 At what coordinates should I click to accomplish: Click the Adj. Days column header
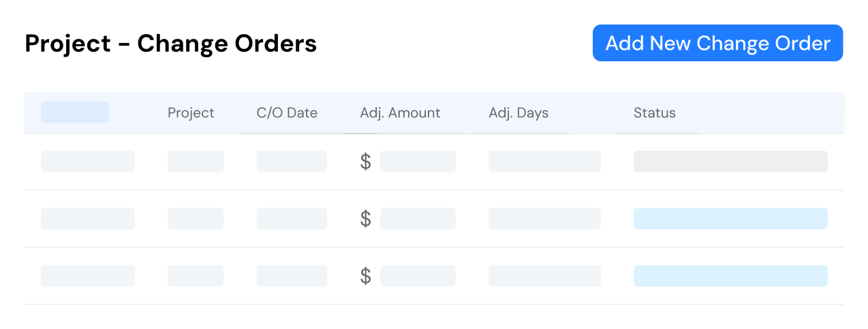518,113
